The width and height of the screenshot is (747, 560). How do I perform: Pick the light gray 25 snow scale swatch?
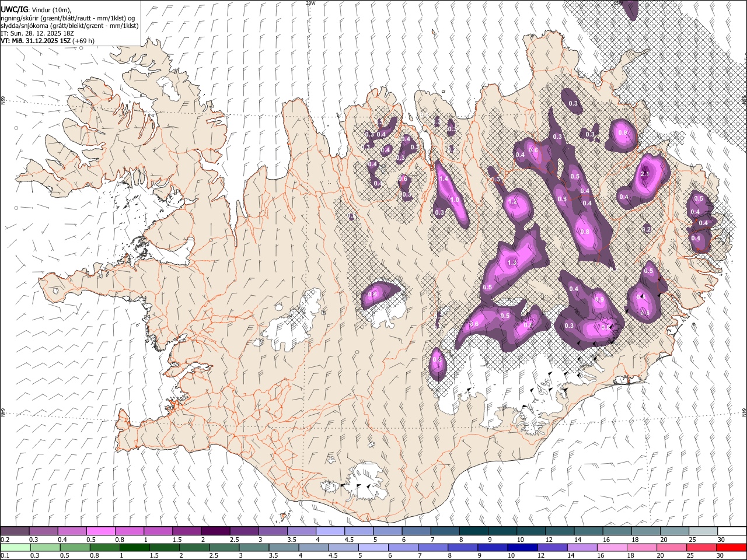point(703,531)
